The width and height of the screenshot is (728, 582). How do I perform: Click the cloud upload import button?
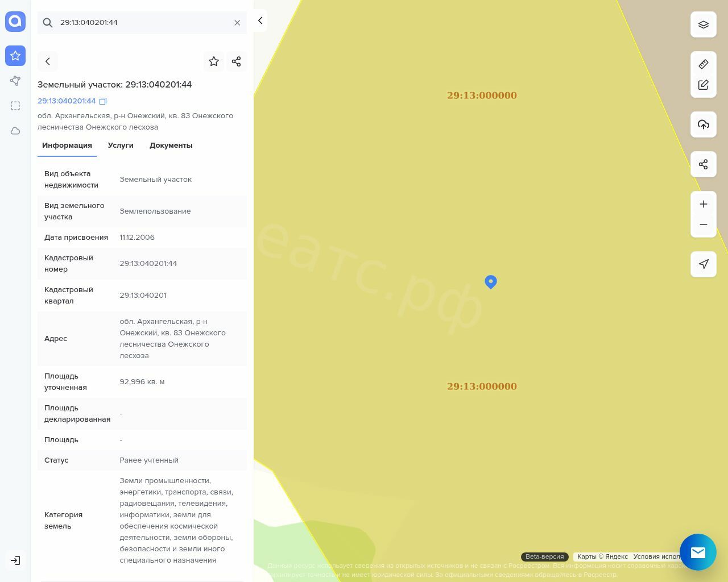703,124
